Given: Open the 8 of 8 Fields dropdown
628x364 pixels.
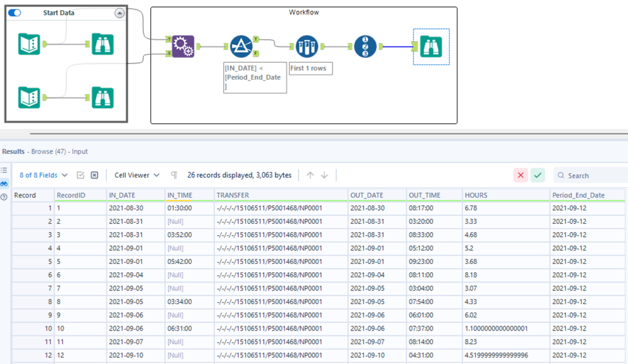Looking at the screenshot, I should click(42, 175).
